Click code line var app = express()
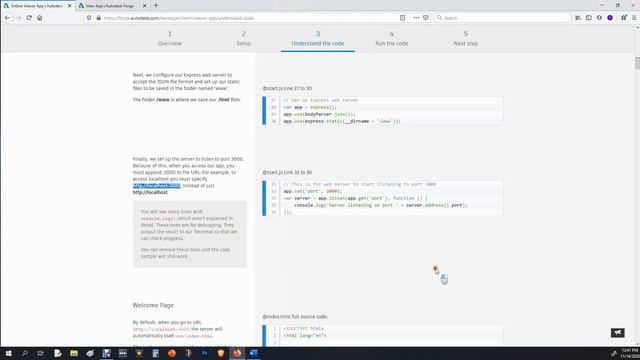This screenshot has width=640, height=360. tap(310, 107)
